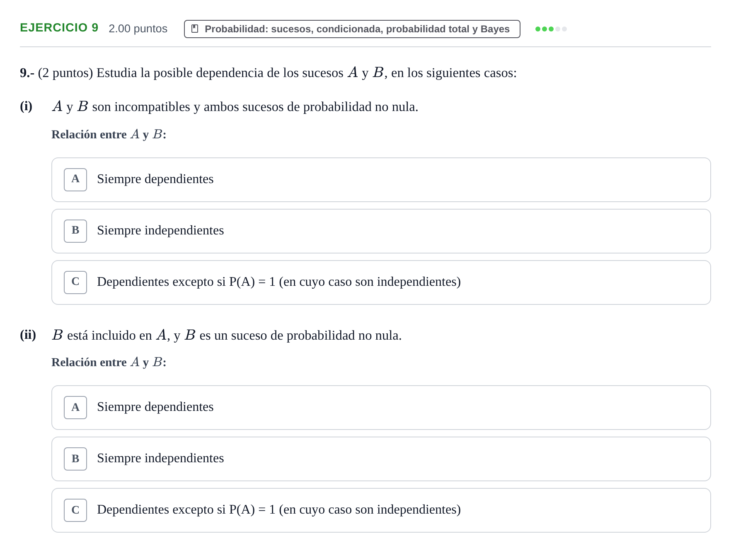Choose 'Dependientes excepto si P(A) = 1' in part (ii)
731x560 pixels.
tap(381, 510)
